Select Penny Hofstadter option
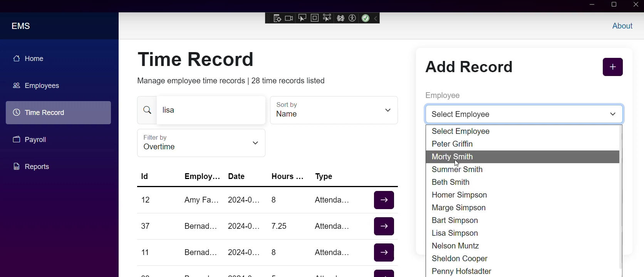 pyautogui.click(x=522, y=271)
